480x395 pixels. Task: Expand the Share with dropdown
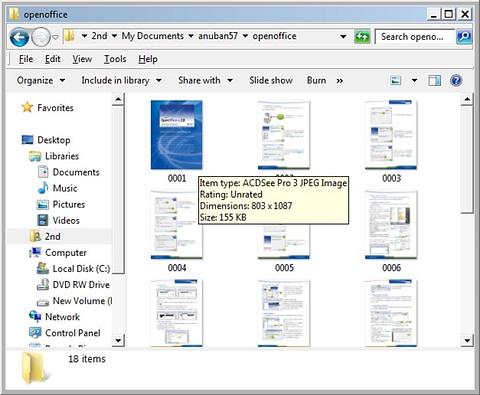(205, 80)
